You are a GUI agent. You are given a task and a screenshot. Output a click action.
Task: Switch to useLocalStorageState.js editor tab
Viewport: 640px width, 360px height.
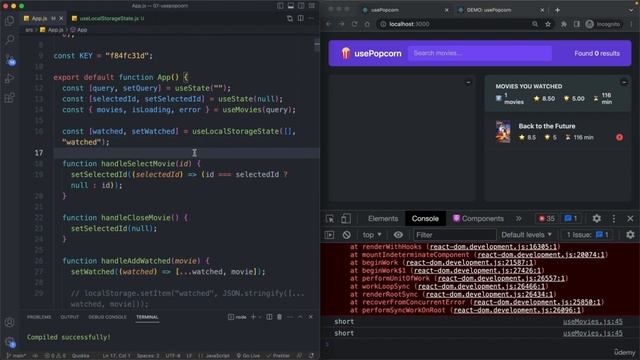[109, 18]
